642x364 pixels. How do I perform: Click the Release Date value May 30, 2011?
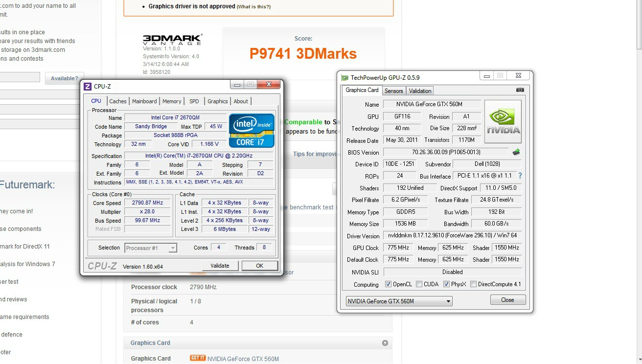click(x=402, y=140)
